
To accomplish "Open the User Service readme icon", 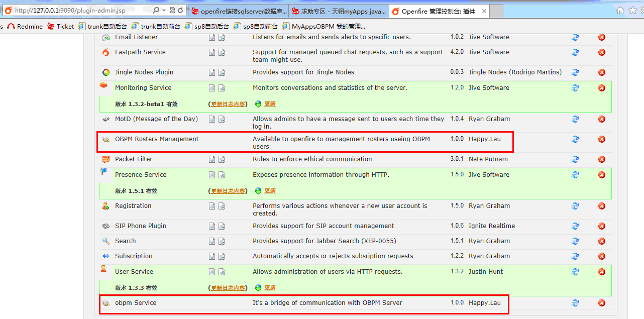I will click(212, 272).
